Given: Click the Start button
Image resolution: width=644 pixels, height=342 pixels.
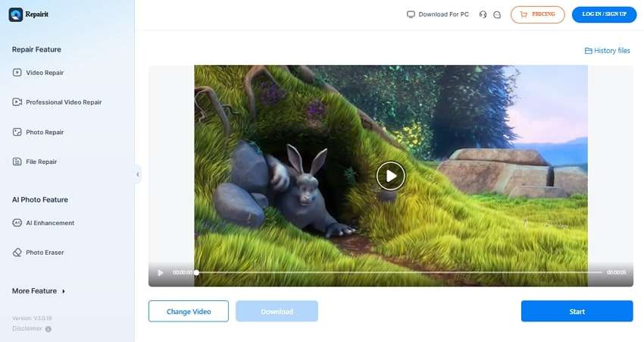Looking at the screenshot, I should click(577, 311).
